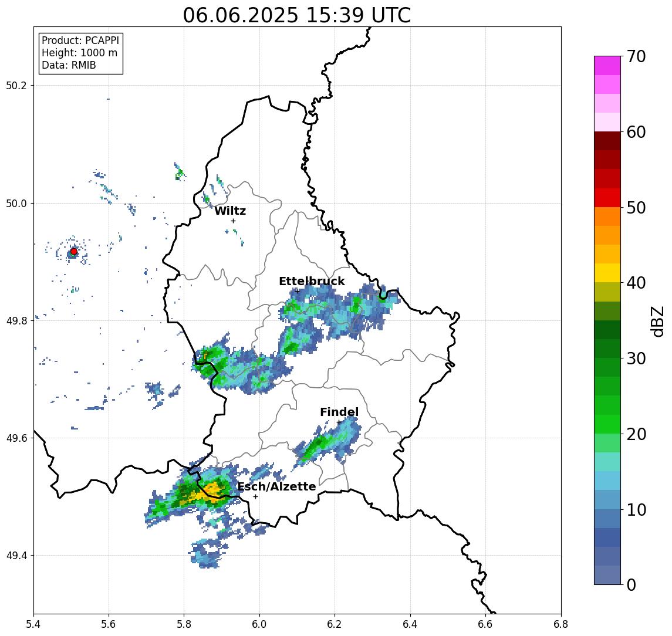Image resolution: width=672 pixels, height=636 pixels.
Task: Click the 6.8 longitude axis label
Action: click(560, 624)
